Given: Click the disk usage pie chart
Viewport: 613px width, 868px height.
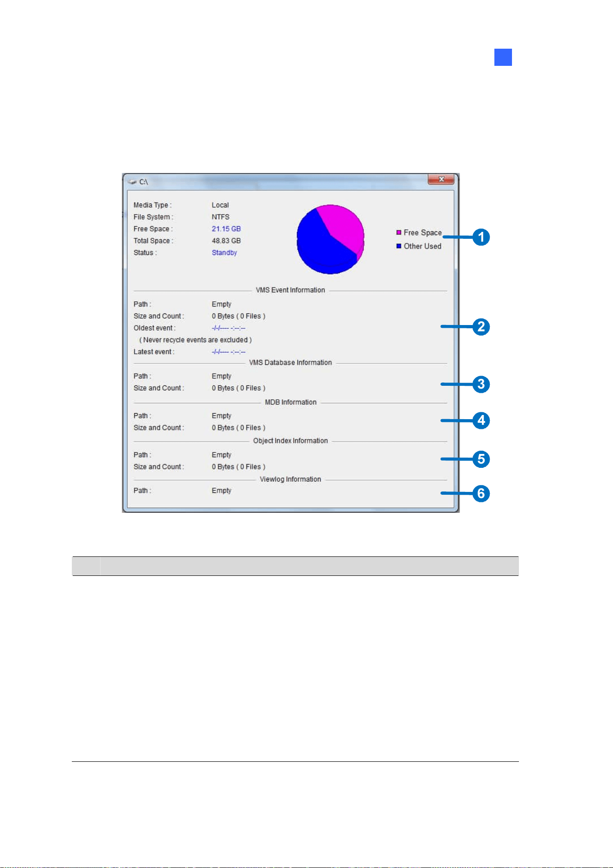Looking at the screenshot, I should (330, 239).
